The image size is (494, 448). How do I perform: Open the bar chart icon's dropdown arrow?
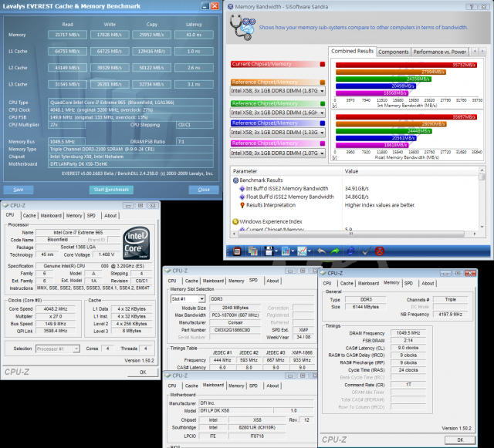pyautogui.click(x=293, y=251)
